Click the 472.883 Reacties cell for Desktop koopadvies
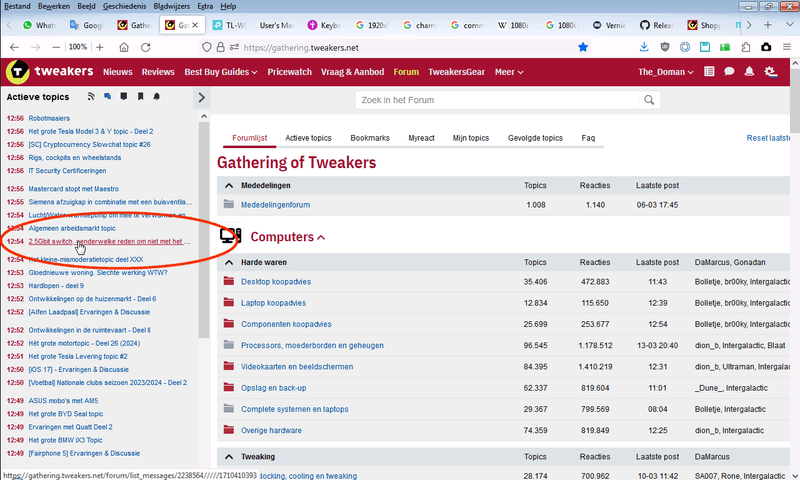 pos(594,282)
